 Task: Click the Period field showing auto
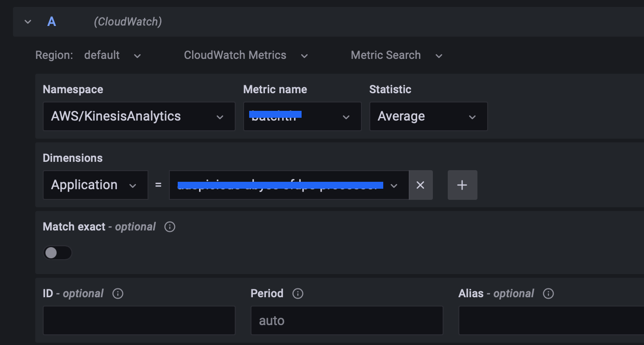(347, 320)
